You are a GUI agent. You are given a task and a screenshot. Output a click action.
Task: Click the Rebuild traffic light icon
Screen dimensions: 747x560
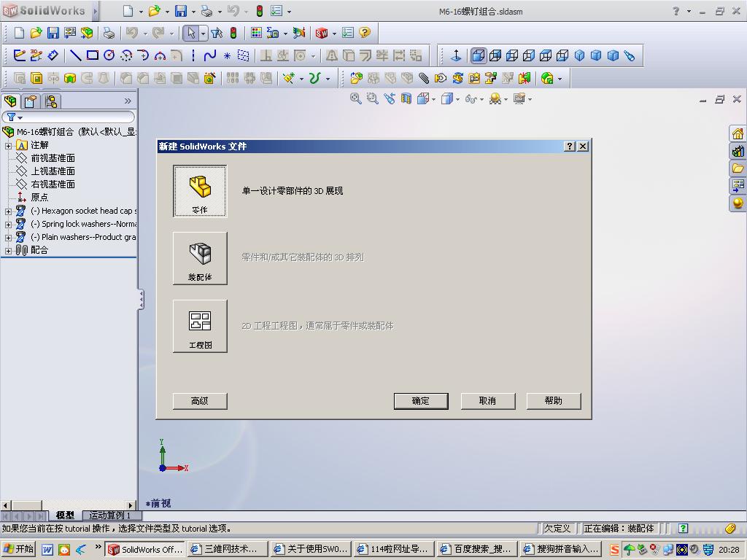click(233, 33)
